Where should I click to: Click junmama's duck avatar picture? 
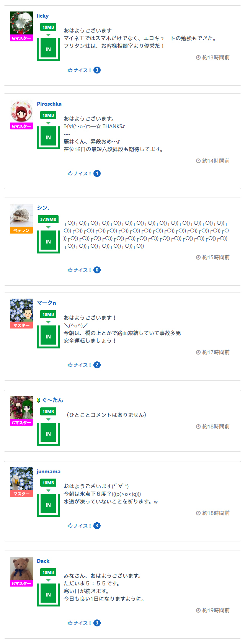[x=21, y=479]
